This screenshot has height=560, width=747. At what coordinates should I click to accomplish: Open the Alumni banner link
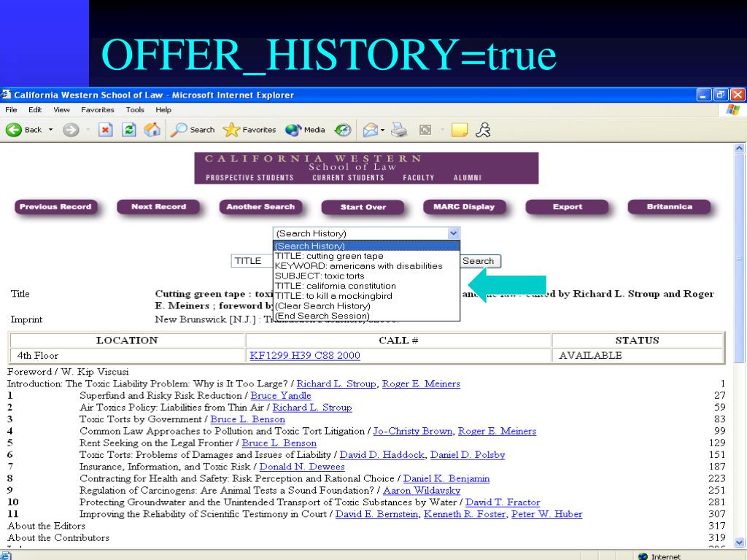pyautogui.click(x=468, y=178)
